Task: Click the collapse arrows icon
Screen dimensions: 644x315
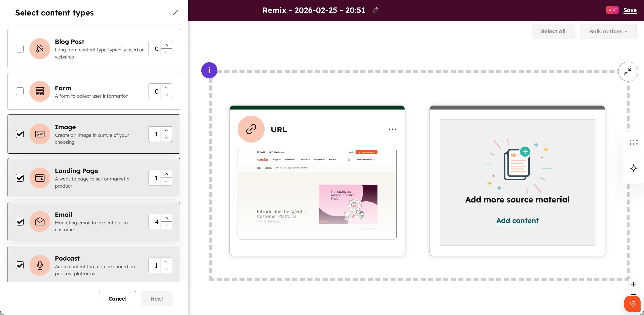Action: click(628, 72)
